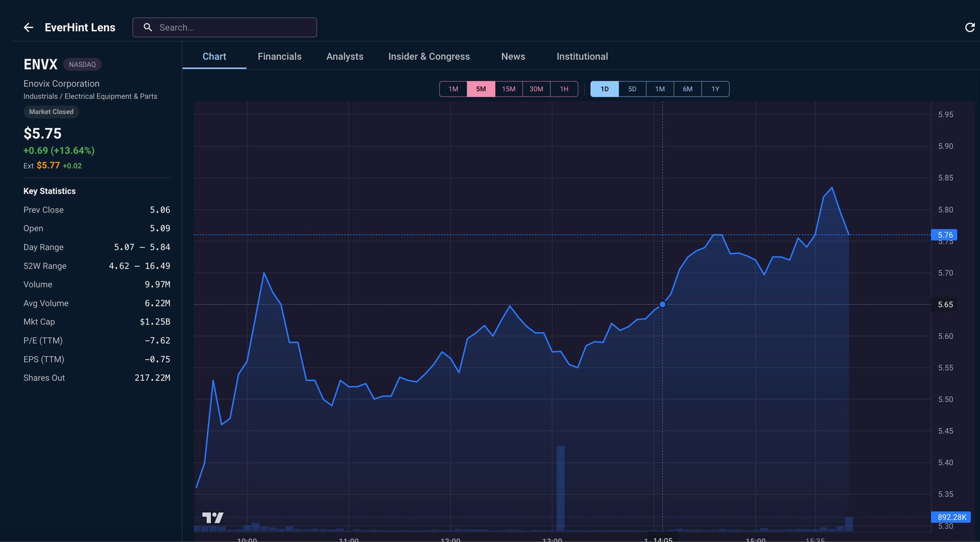Select the 1H interval toggle
Screen dimensions: 980x542
(564, 89)
